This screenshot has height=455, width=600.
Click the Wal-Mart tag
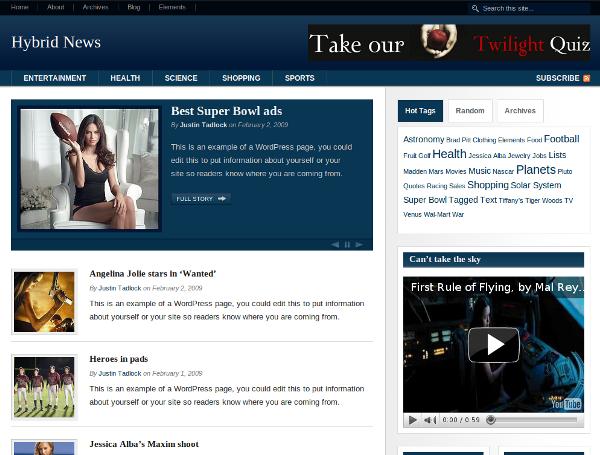coord(437,215)
